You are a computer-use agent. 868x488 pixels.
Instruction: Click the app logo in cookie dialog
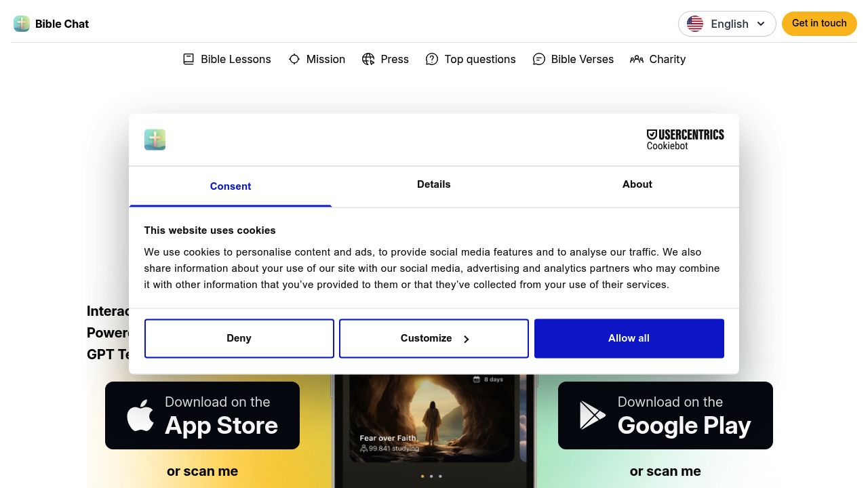[x=155, y=140]
